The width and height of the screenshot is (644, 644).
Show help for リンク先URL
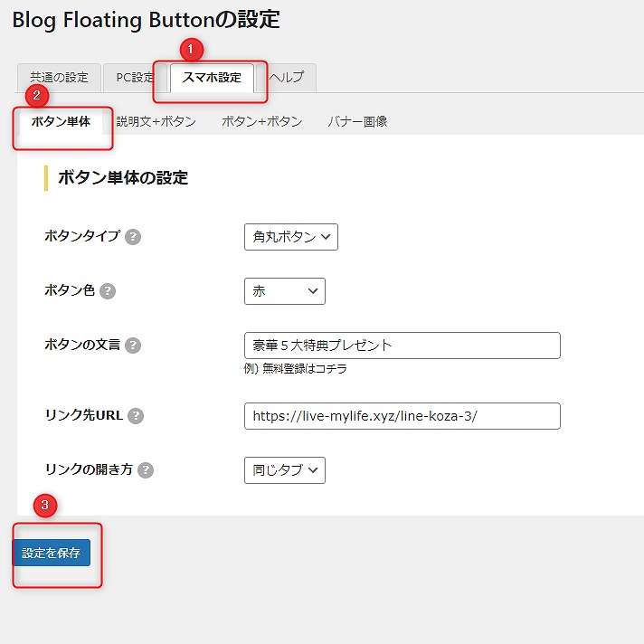coord(137,416)
